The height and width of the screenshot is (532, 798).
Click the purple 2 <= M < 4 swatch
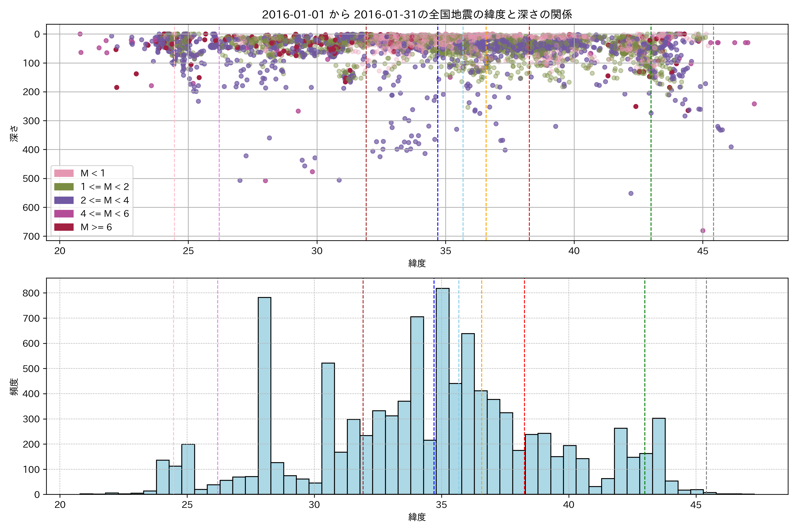(x=64, y=200)
